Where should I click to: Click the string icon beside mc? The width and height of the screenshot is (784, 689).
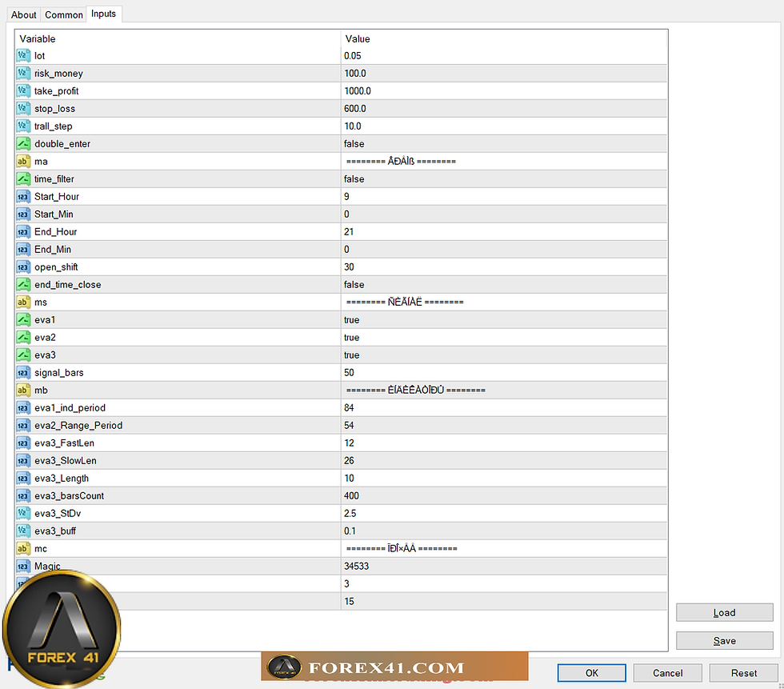point(23,548)
